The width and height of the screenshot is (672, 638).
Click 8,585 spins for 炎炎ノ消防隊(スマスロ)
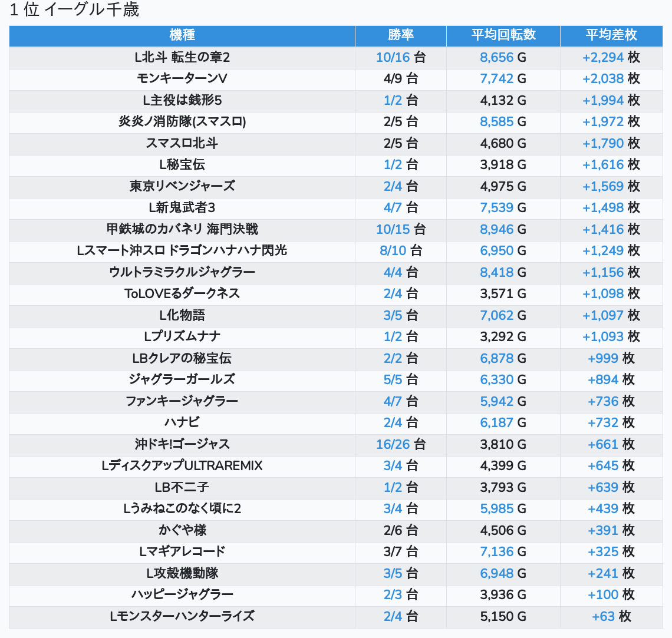coord(497,122)
